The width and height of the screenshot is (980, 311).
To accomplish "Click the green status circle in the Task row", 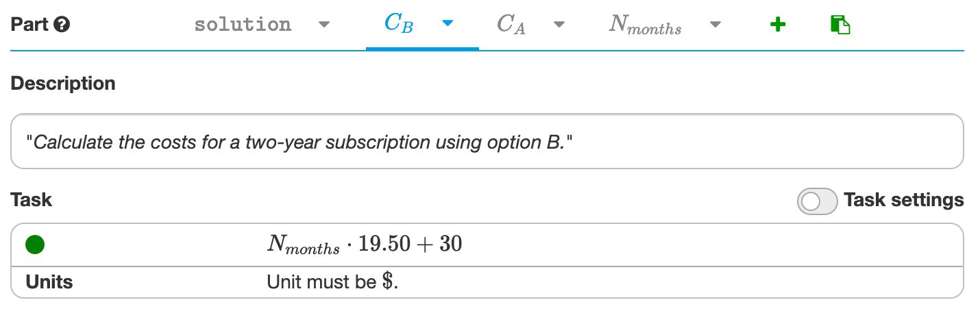I will [x=35, y=244].
